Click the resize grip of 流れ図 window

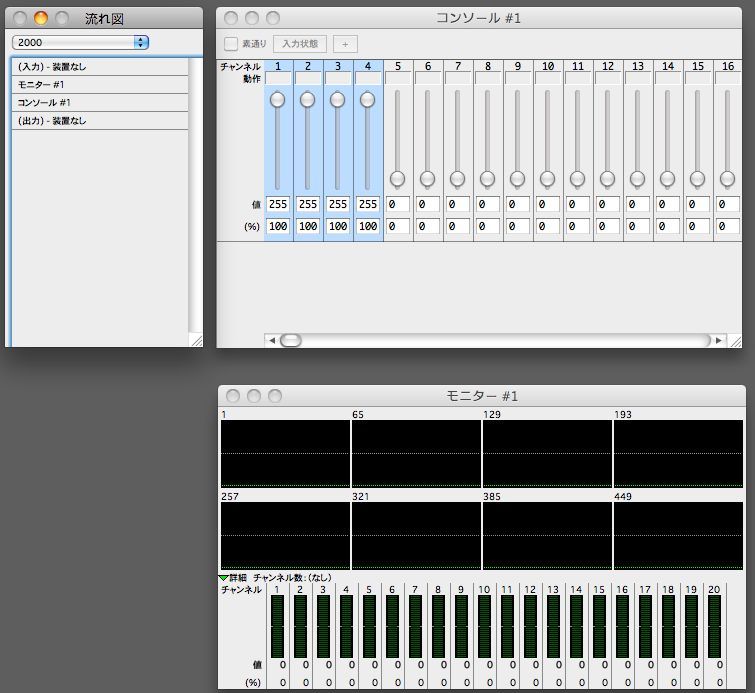click(196, 340)
